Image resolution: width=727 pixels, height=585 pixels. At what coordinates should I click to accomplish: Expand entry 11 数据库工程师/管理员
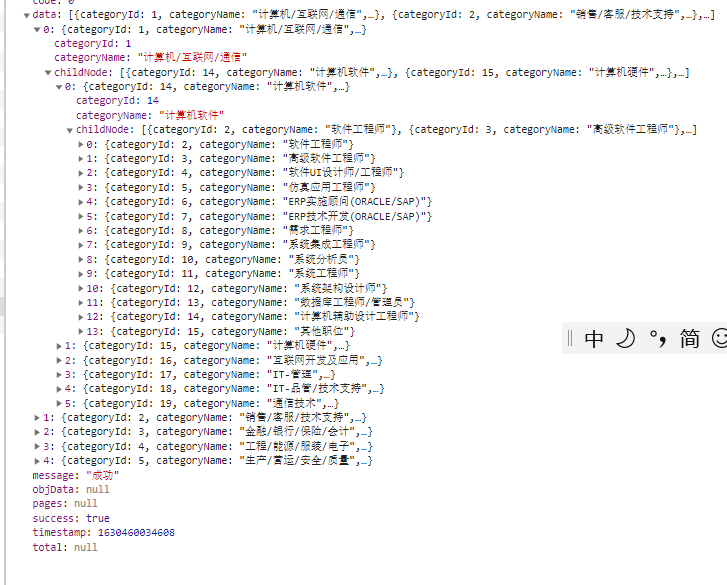click(81, 303)
